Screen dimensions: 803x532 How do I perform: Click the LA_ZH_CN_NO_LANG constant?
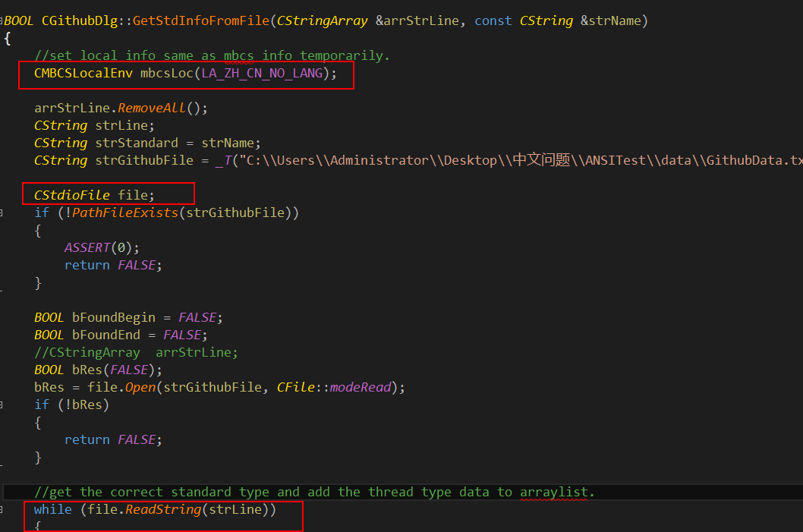pos(262,73)
